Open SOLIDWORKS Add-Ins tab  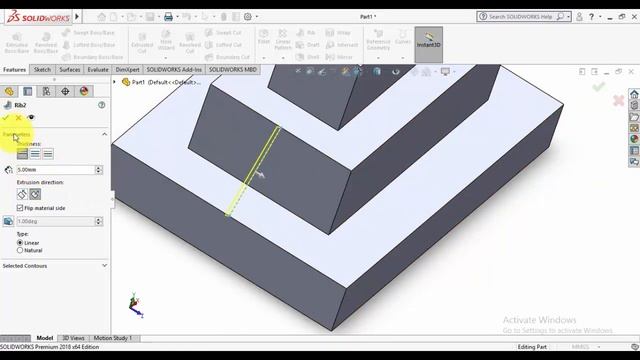174,70
